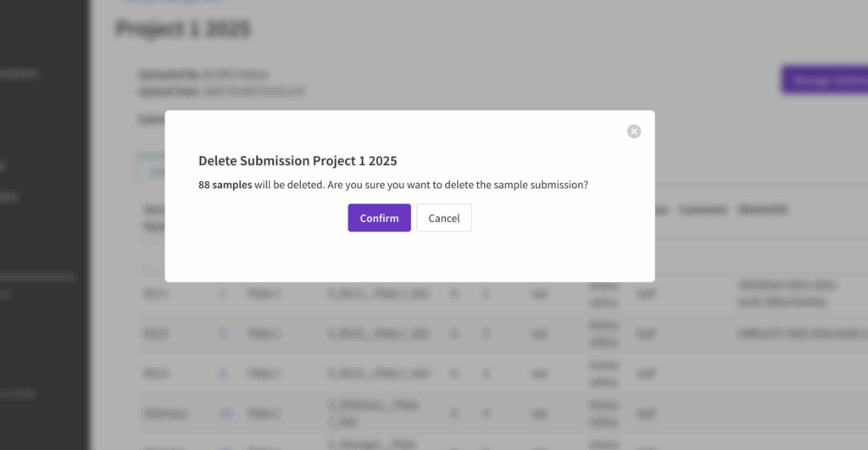868x450 pixels.
Task: Click the blurred Uploaded by line
Action: coord(203,75)
